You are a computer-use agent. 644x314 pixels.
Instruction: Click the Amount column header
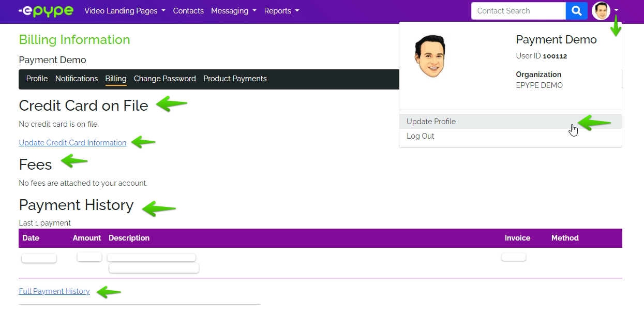87,238
